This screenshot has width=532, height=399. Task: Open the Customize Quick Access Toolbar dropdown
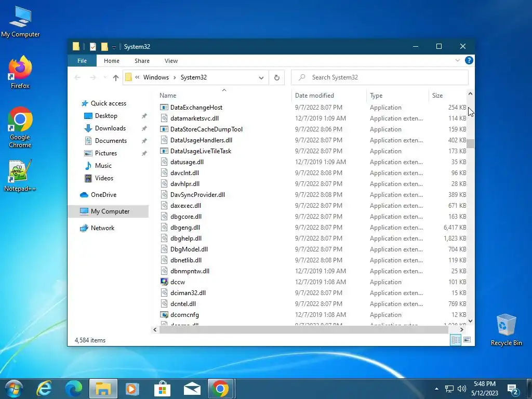point(114,47)
